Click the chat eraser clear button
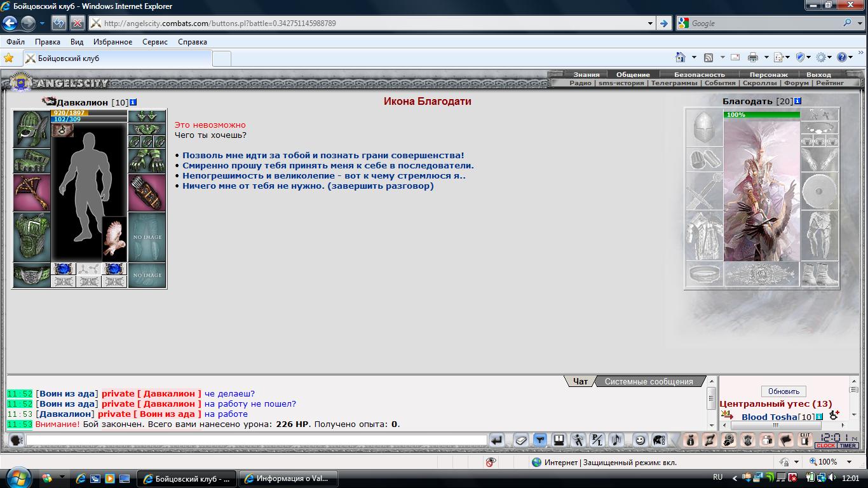 (521, 440)
